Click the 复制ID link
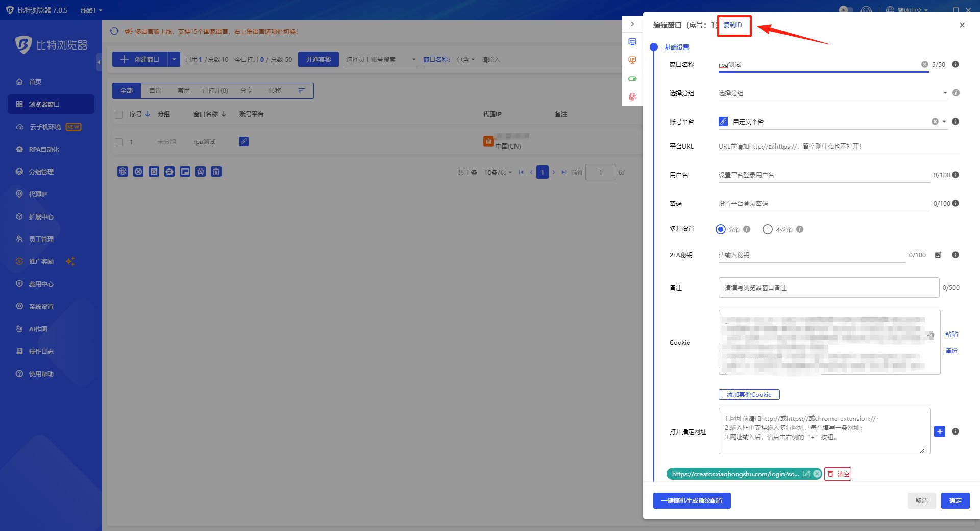 733,25
